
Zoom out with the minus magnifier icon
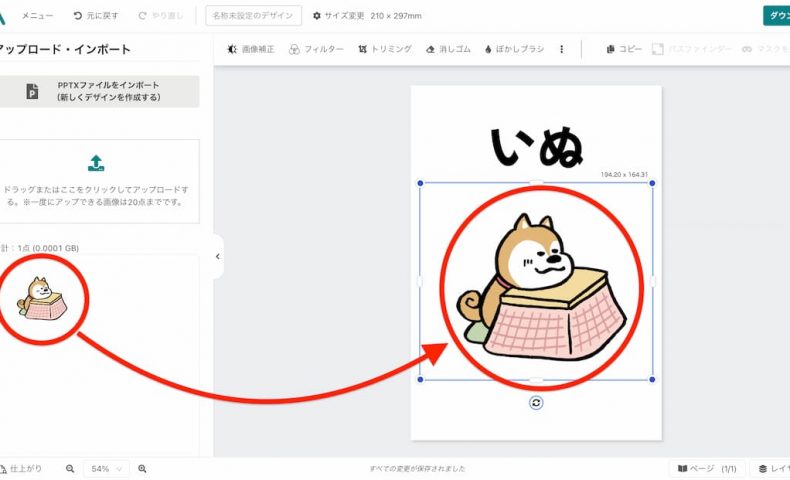[70, 468]
